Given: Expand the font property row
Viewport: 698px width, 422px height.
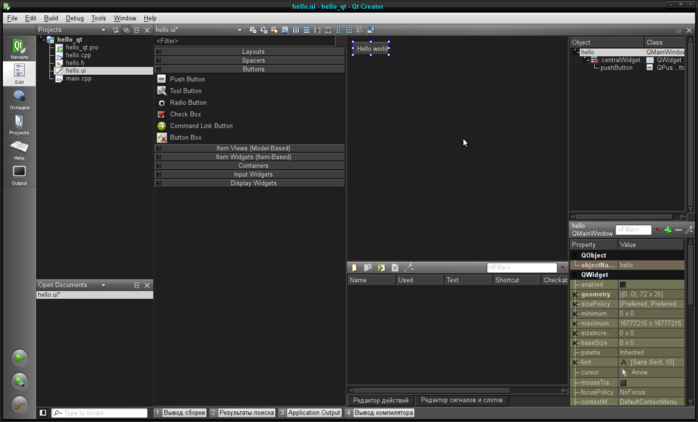Looking at the screenshot, I should point(575,362).
